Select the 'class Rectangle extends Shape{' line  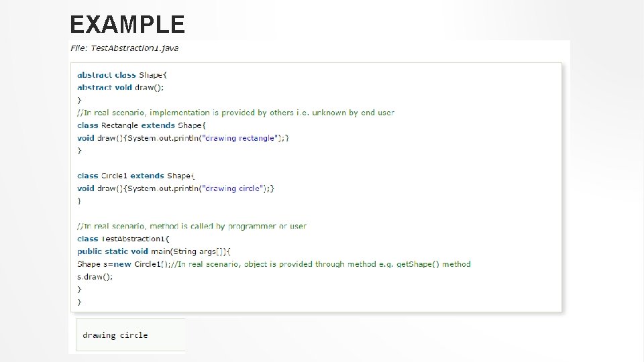(x=142, y=125)
